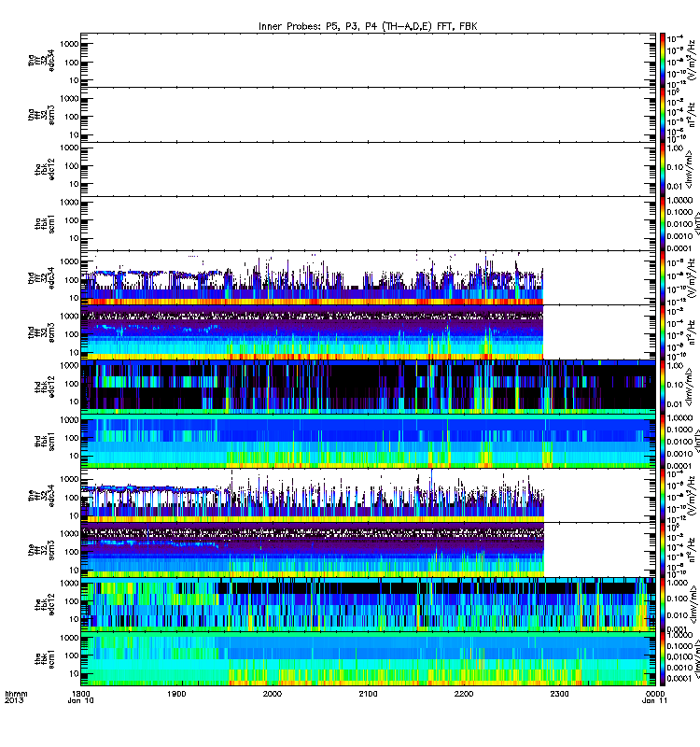Viewport: 700px width, 747px height.
Task: Click the color bar beside thd fff edc34 panel
Action: (662, 277)
